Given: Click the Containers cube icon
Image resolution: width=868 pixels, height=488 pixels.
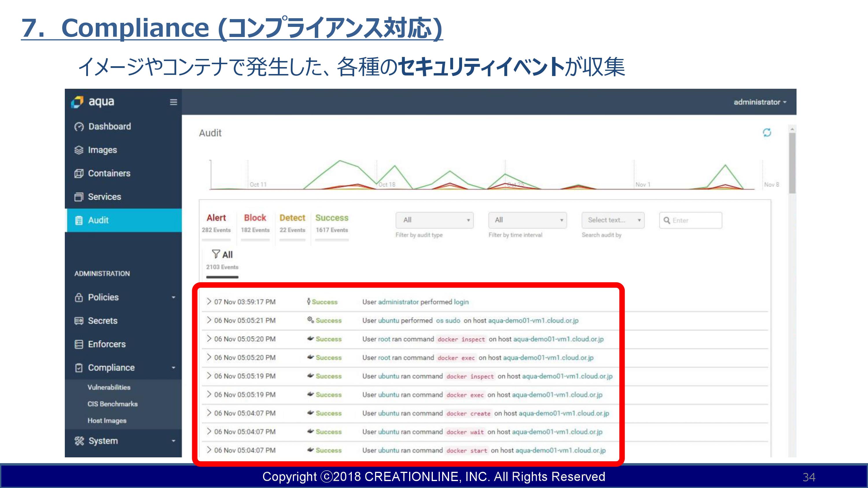Looking at the screenshot, I should (79, 173).
